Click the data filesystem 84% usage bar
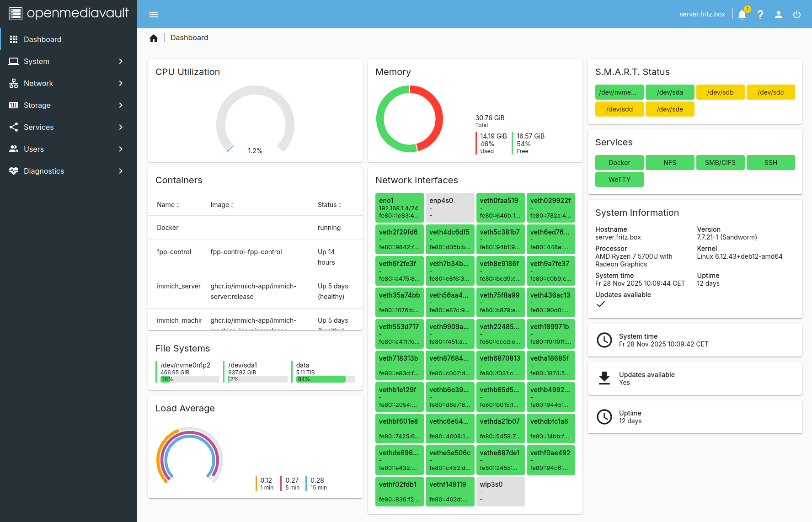 coord(325,379)
